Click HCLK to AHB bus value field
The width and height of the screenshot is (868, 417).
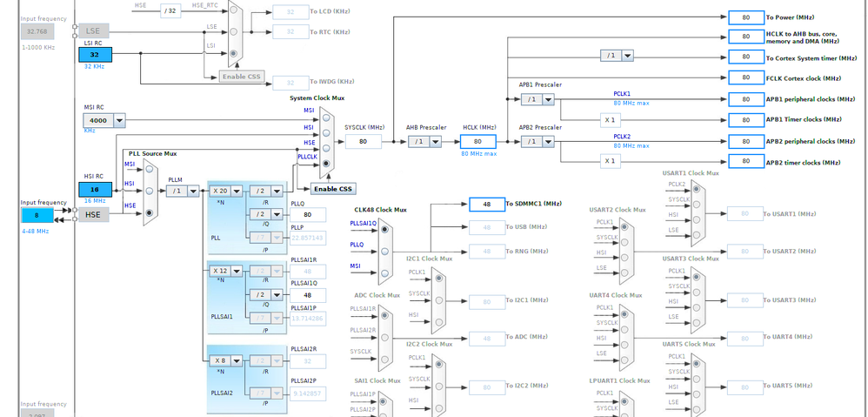pyautogui.click(x=746, y=37)
